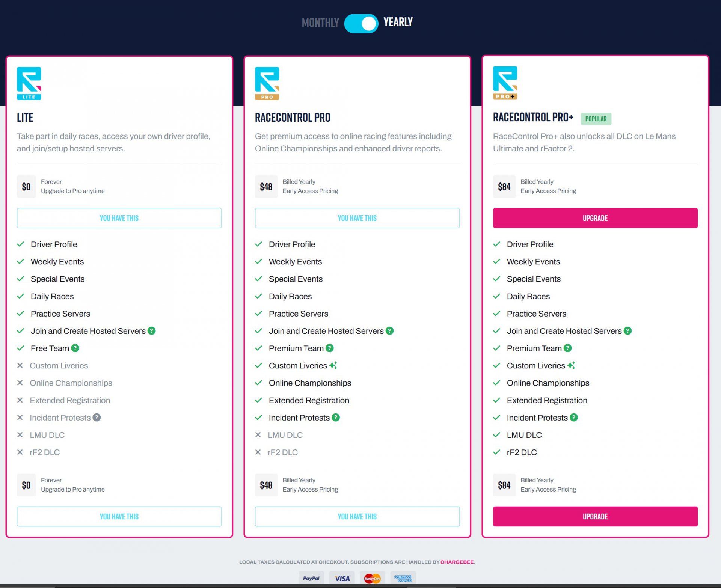Open Premium Team help icon in Pro card
This screenshot has height=588, width=721.
tap(329, 348)
